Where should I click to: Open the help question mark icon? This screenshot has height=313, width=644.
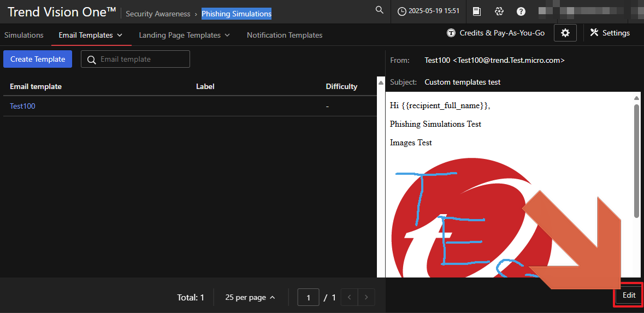[x=521, y=11]
